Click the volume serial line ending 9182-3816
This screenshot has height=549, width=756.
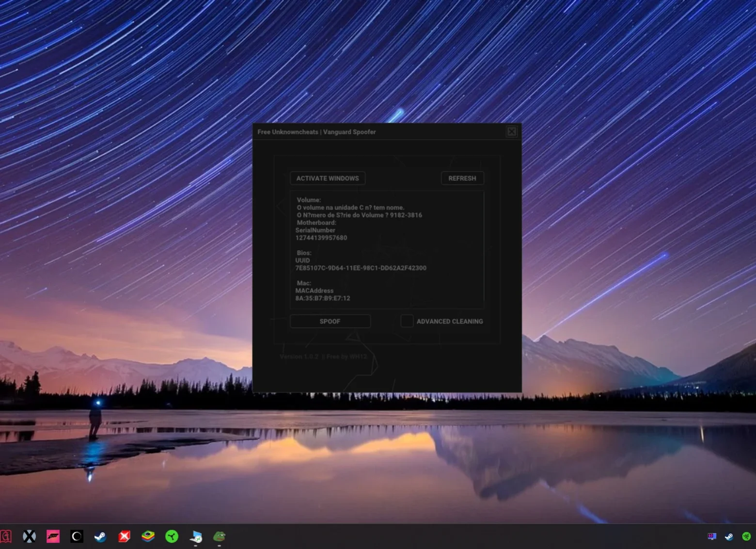click(360, 215)
